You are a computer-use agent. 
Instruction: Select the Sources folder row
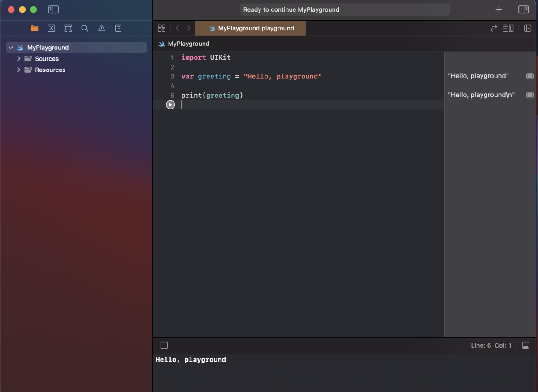point(76,59)
